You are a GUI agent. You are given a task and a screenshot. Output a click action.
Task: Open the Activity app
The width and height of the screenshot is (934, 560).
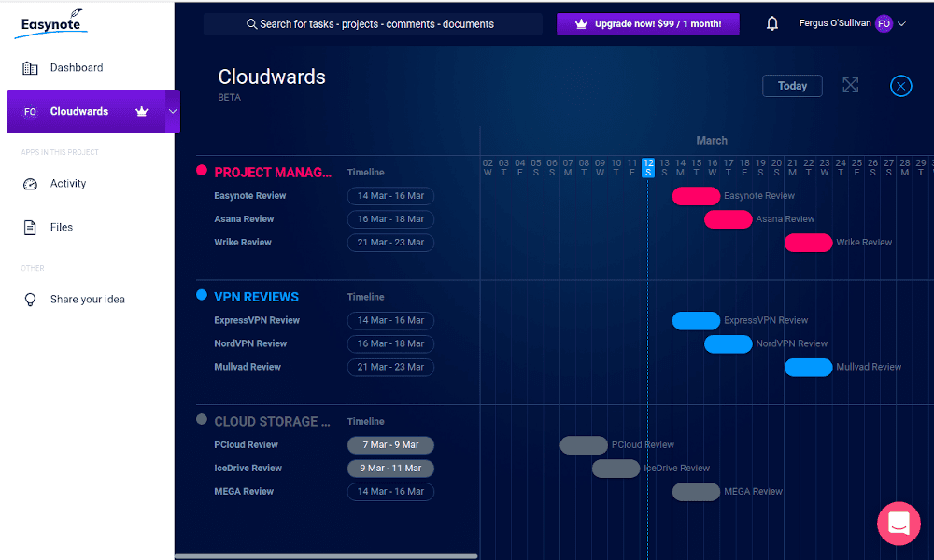point(68,183)
